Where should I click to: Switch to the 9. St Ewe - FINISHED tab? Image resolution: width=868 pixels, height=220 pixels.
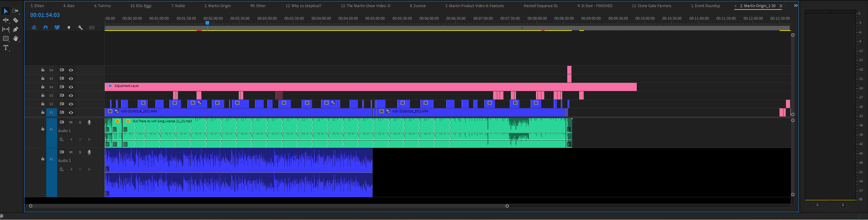[595, 6]
